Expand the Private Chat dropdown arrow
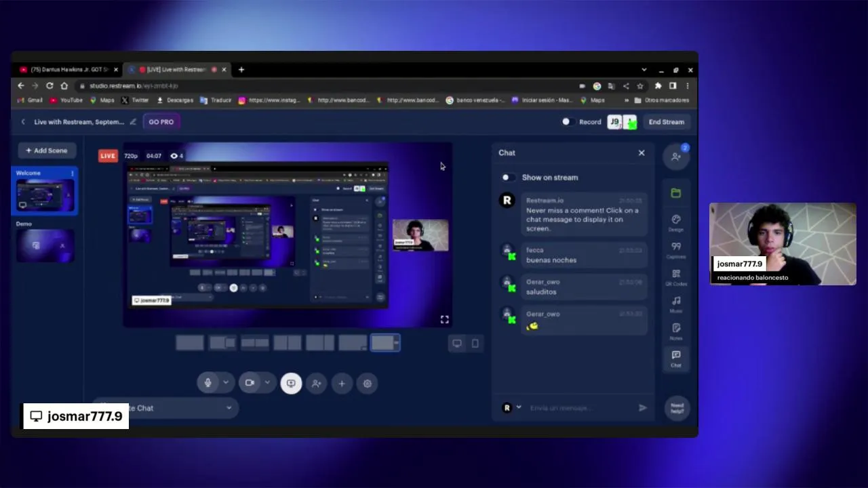868x488 pixels. click(x=229, y=408)
